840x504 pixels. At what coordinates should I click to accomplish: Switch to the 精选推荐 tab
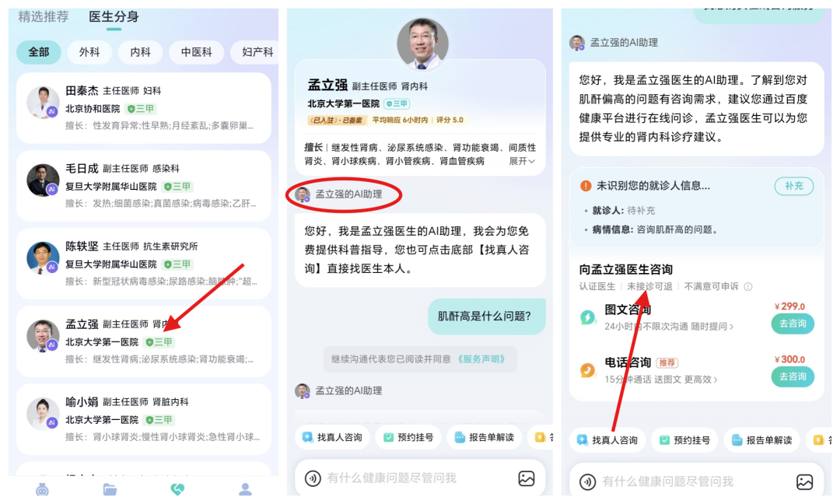click(44, 16)
